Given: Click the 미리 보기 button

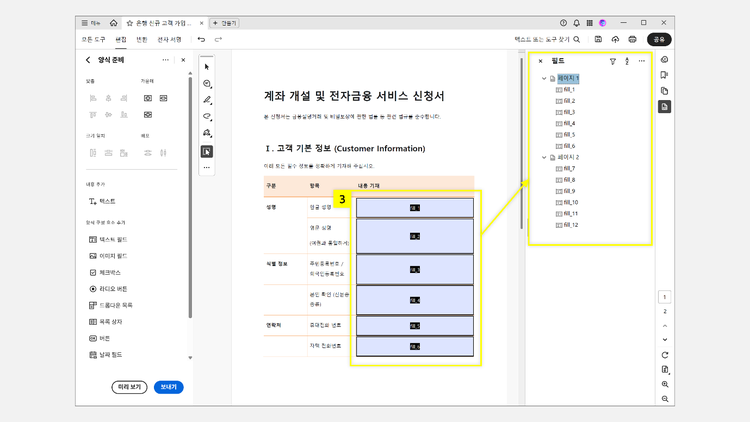Looking at the screenshot, I should [129, 387].
